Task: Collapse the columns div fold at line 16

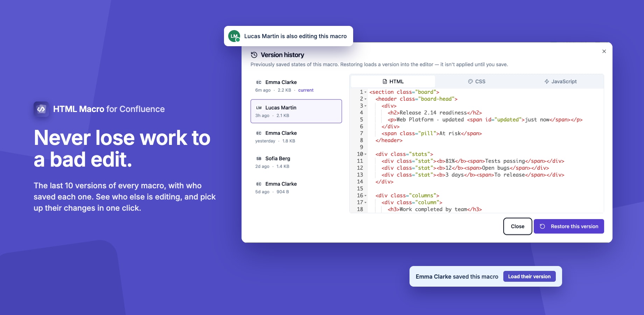Action: tap(365, 196)
